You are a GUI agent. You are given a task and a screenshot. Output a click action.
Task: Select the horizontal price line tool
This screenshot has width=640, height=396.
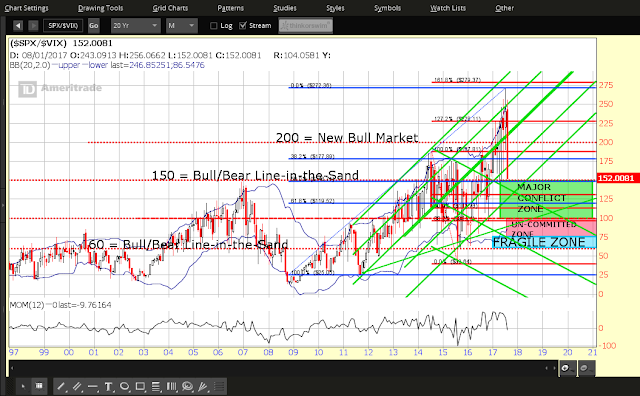[93, 386]
